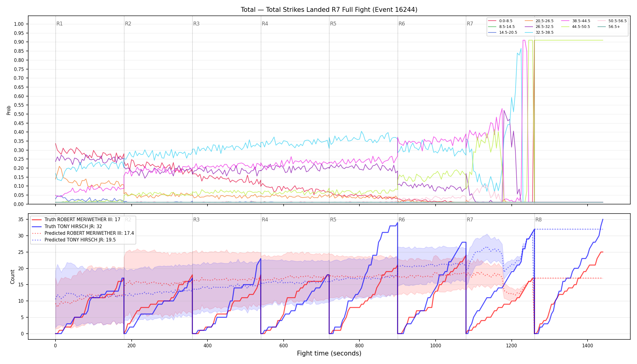
Task: Select the 15 tick on the Count axis
Action: pyautogui.click(x=21, y=285)
